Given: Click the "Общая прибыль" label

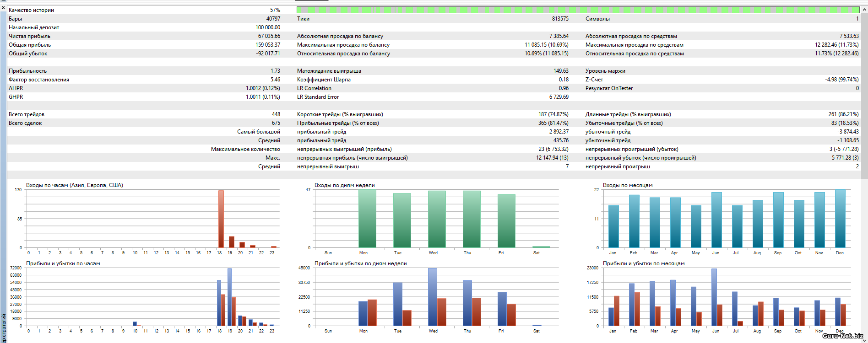Looking at the screenshot, I should point(30,45).
